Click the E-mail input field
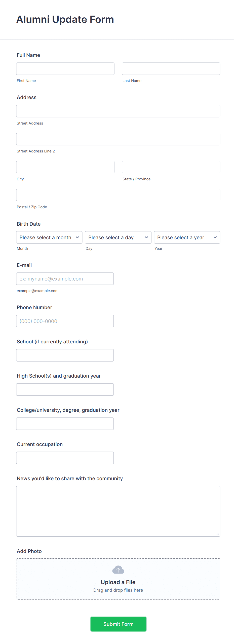 65,278
